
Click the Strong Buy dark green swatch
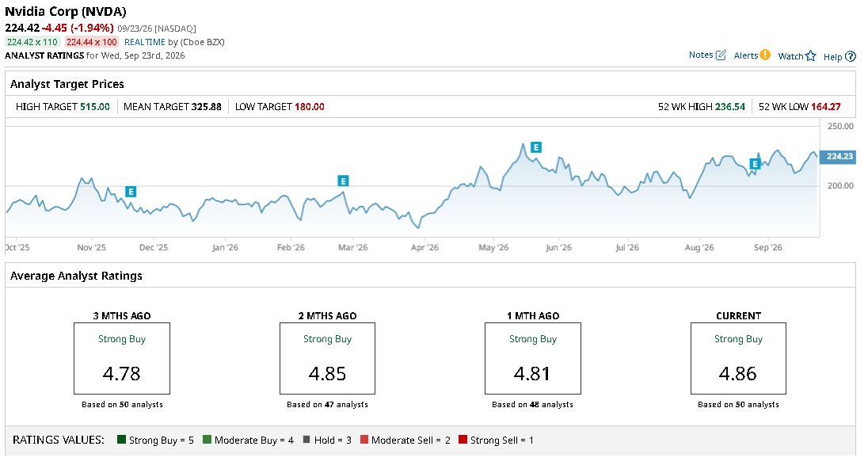122,440
